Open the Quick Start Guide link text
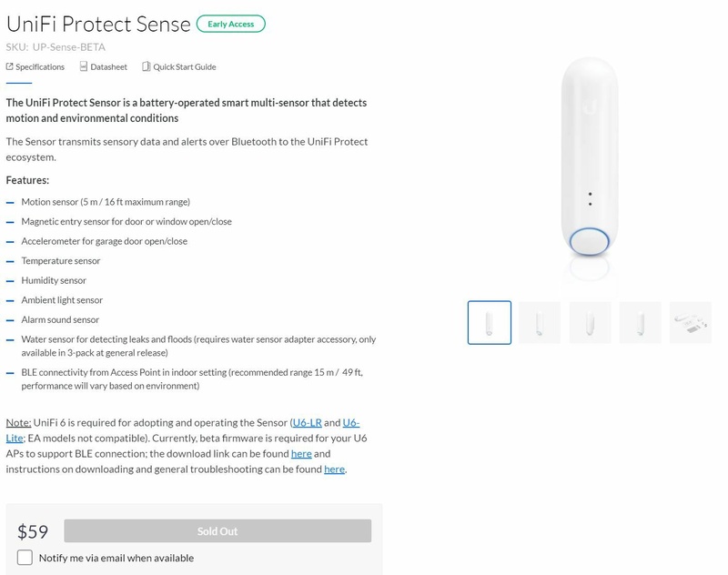The width and height of the screenshot is (728, 575). click(x=185, y=66)
